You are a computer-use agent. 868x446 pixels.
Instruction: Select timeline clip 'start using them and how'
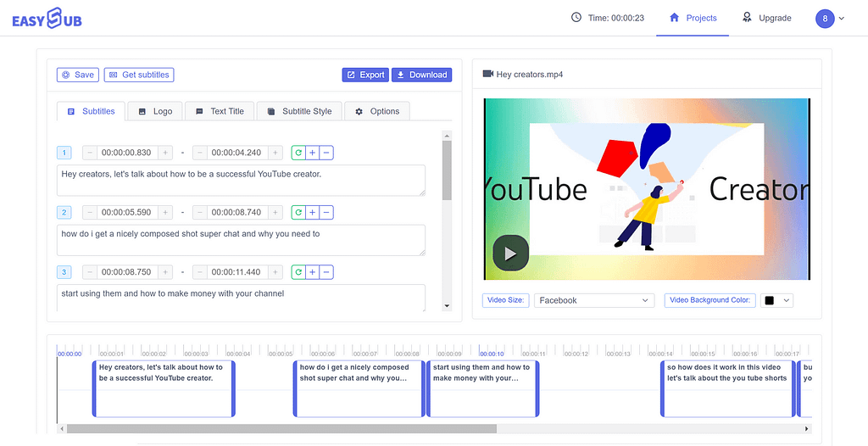(x=482, y=388)
